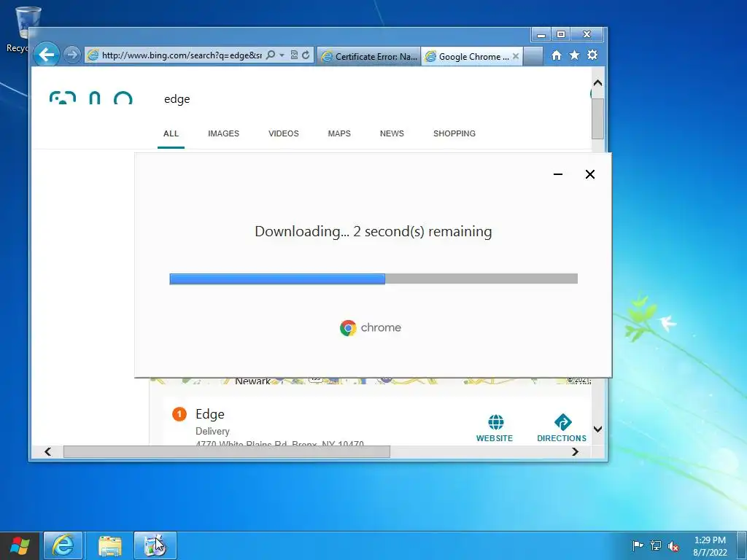The height and width of the screenshot is (560, 747).
Task: Click the muted volume tray icon
Action: pos(673,545)
